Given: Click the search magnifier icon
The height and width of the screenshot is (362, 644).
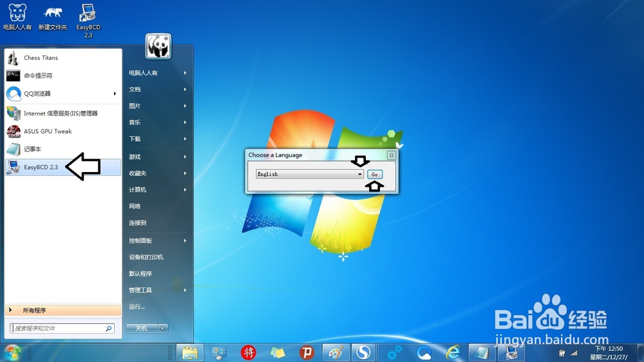Looking at the screenshot, I should point(109,329).
